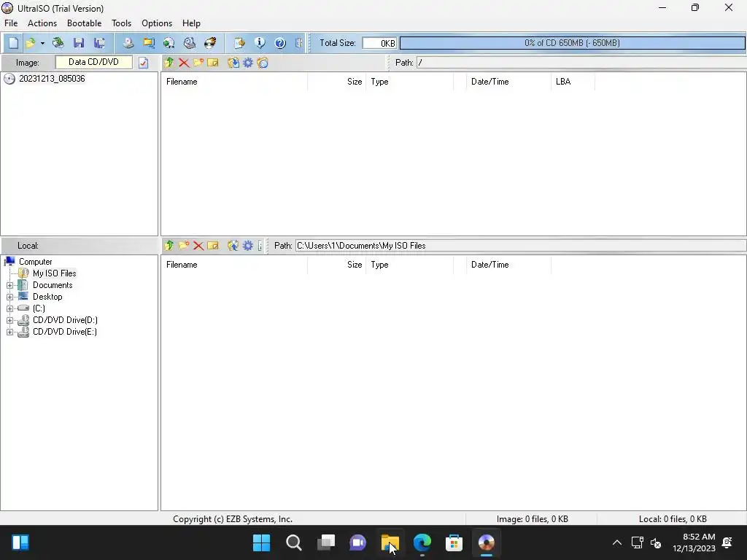Screen dimensions: 747x560
Task: Expand the CD/DVD Drive(E:) node
Action: 9,332
